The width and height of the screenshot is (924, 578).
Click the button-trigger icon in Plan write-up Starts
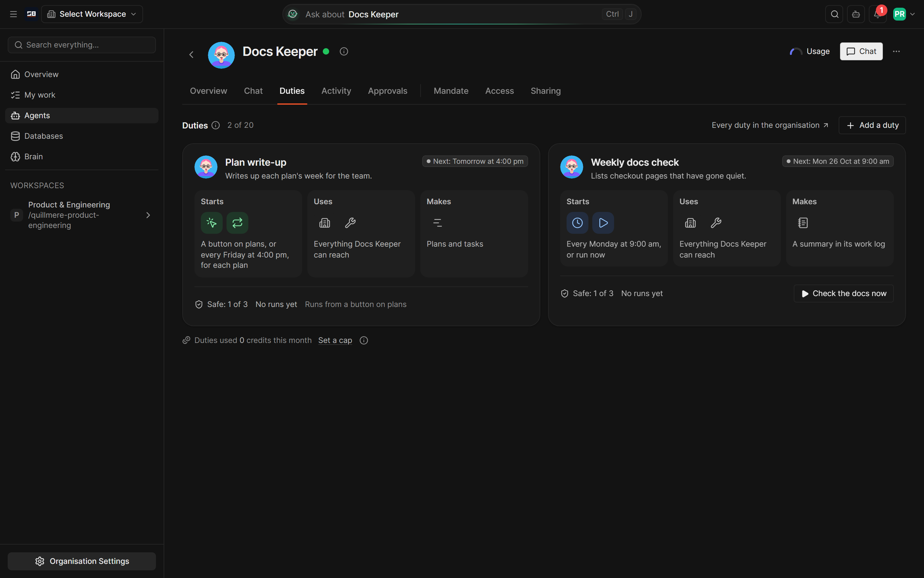coord(211,223)
